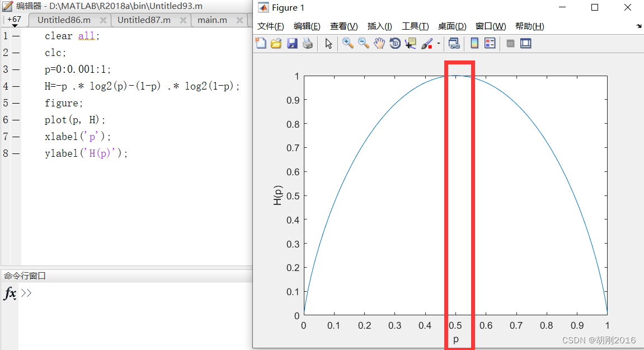Open the Brush tool color dropdown
Viewport: 644px width, 350px height.
point(438,43)
